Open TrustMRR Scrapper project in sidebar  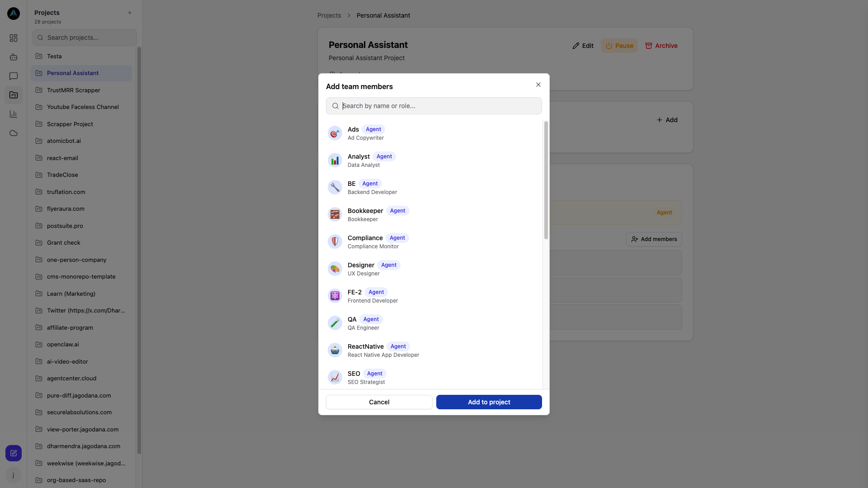pyautogui.click(x=74, y=90)
